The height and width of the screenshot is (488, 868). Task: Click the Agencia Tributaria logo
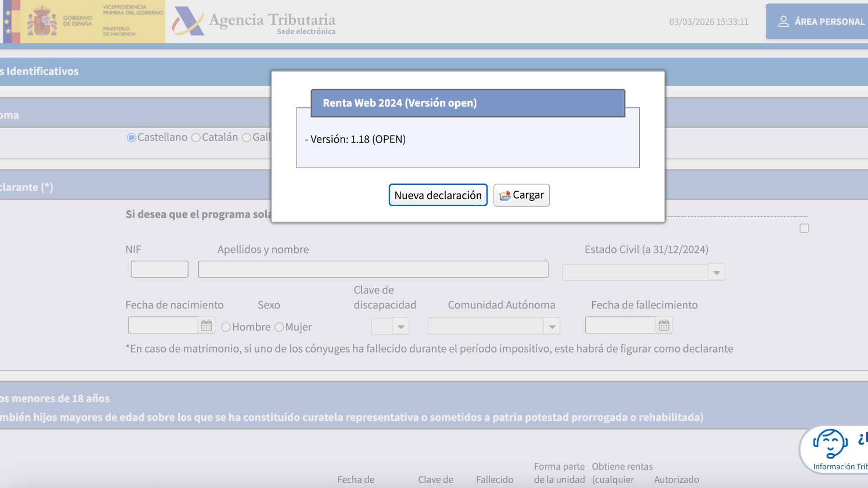[x=254, y=22]
